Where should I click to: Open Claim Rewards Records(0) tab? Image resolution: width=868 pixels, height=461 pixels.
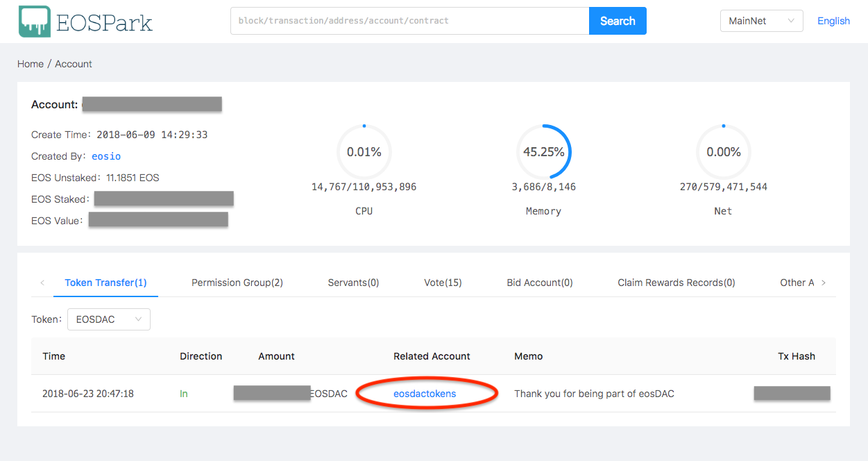tap(676, 283)
